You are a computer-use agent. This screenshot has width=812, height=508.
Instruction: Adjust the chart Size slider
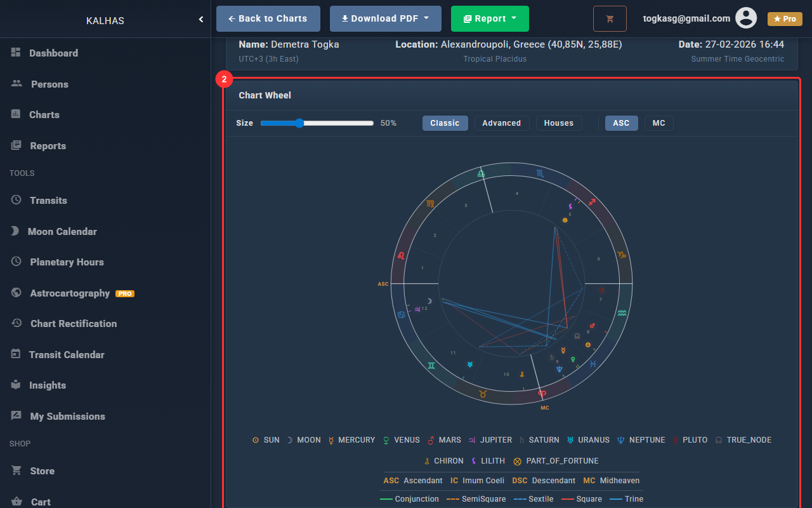(299, 123)
